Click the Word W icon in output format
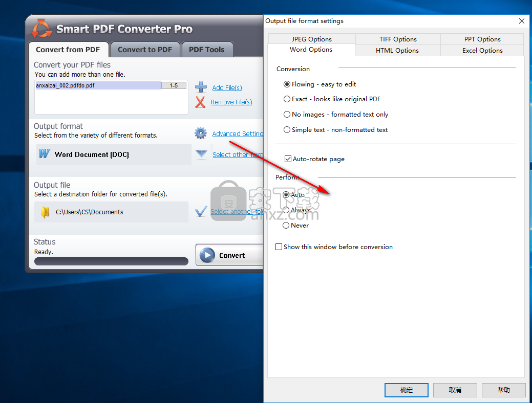 click(44, 153)
